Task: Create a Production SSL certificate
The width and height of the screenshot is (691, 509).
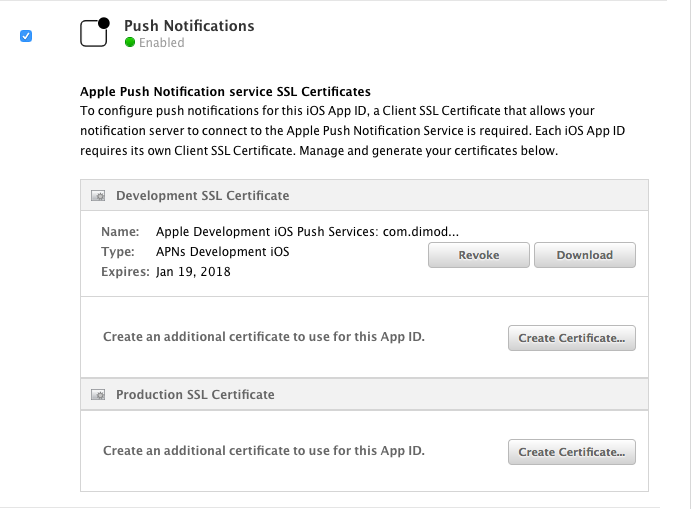Action: click(572, 452)
